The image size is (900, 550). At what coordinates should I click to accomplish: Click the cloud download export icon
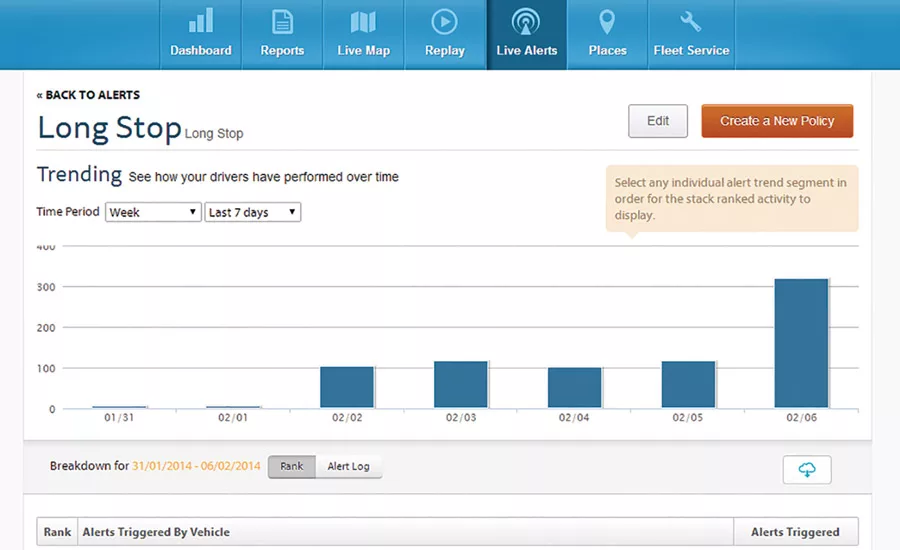(807, 470)
